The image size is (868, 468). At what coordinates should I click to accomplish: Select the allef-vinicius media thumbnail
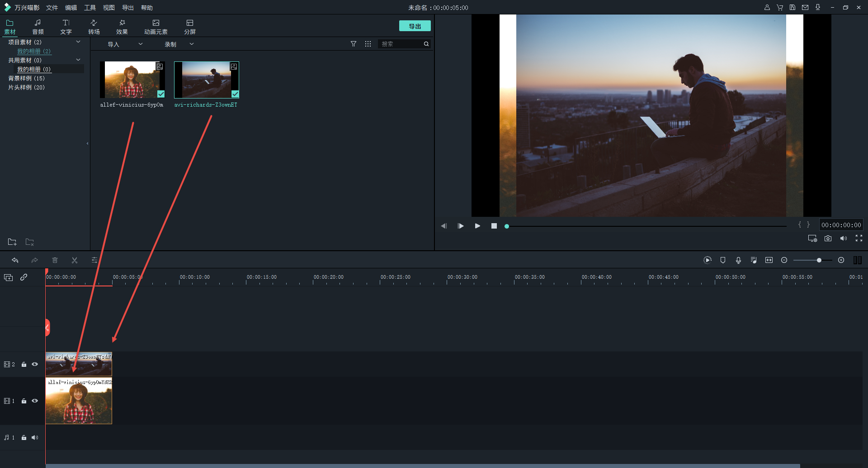click(x=132, y=80)
